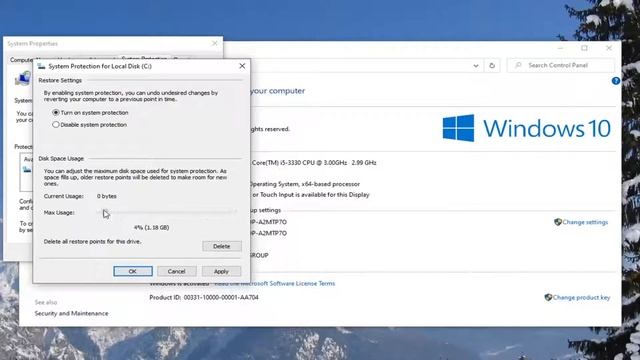This screenshot has height=360, width=640.
Task: Read the Microsoft Software License Terms link
Action: pyautogui.click(x=275, y=283)
